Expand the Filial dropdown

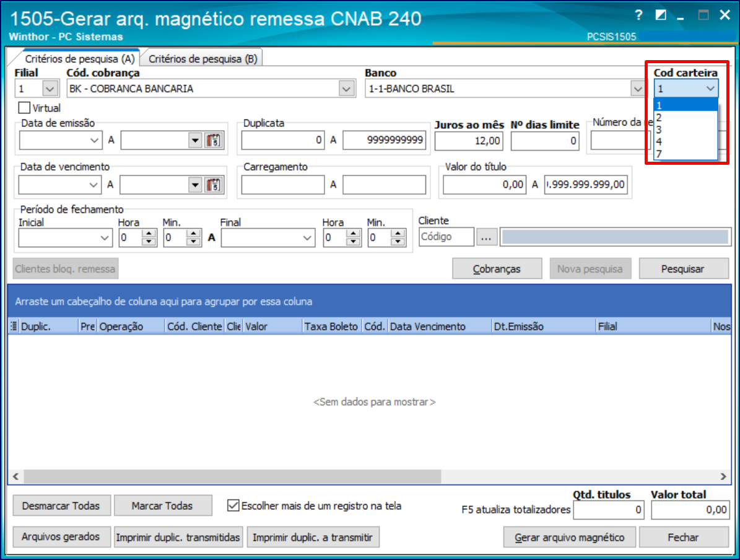(50, 89)
